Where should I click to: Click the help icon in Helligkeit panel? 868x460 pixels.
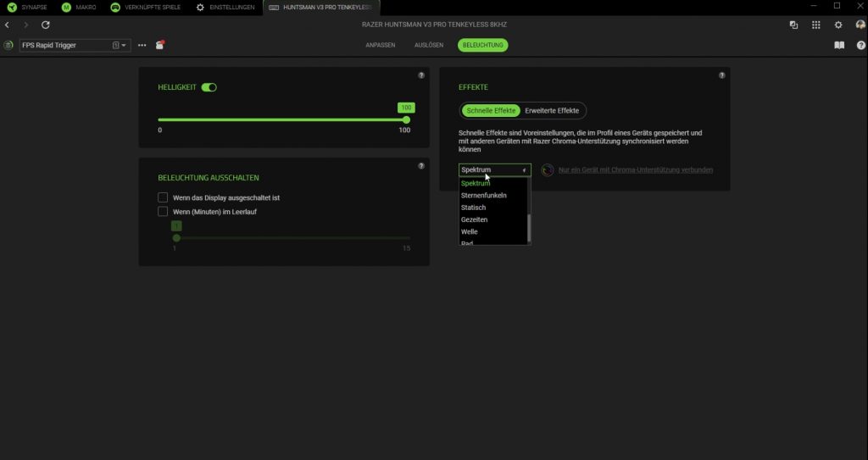click(421, 75)
